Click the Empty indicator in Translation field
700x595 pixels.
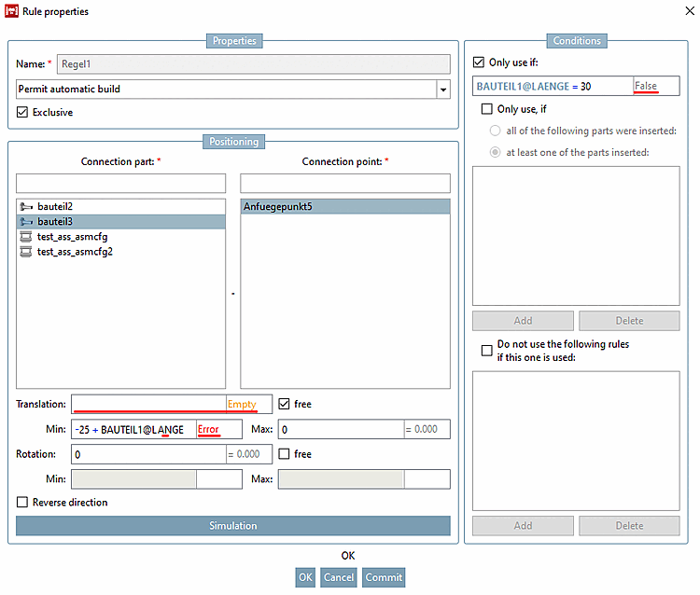(242, 404)
